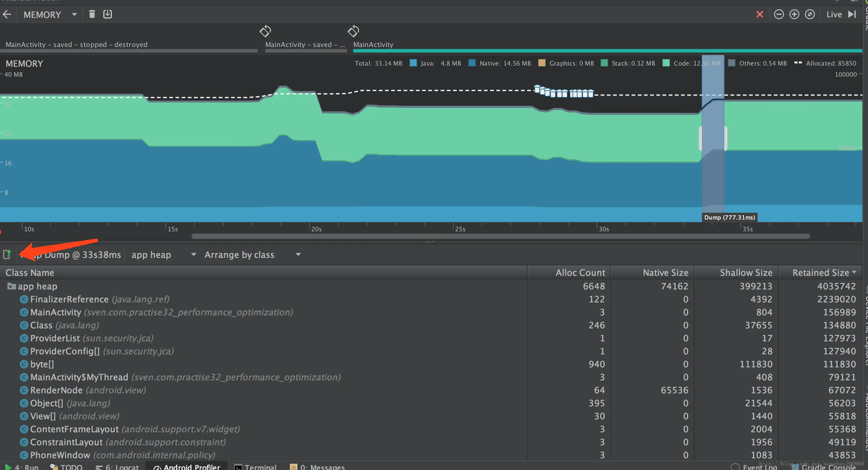Select byte[] class row

point(431,364)
